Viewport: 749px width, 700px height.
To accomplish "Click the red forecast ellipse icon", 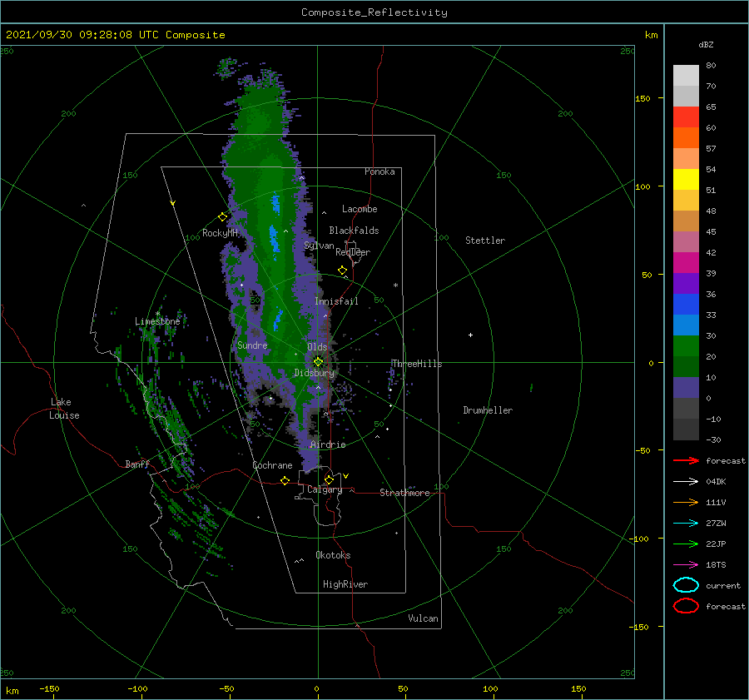I will [686, 606].
